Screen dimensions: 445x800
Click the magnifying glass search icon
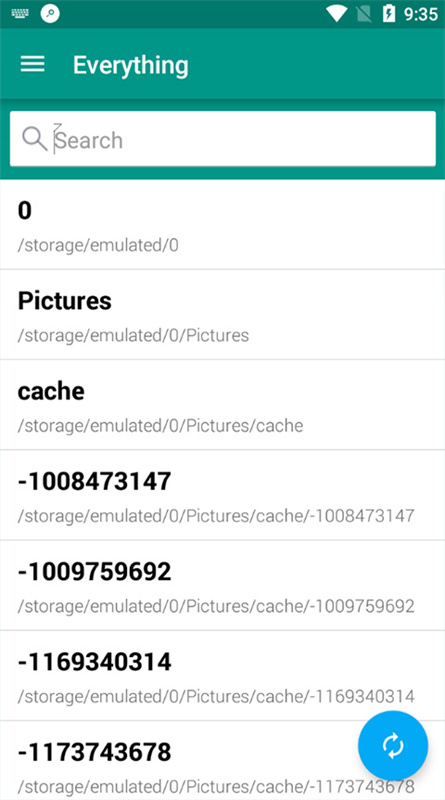[x=35, y=139]
